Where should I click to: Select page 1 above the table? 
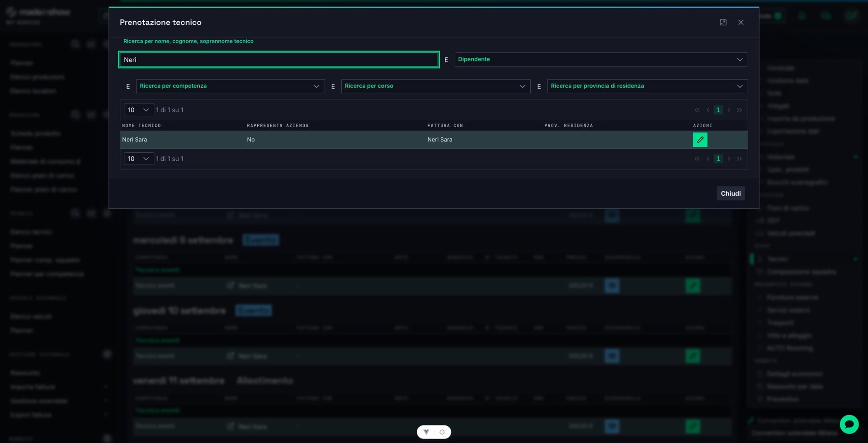[x=718, y=110]
